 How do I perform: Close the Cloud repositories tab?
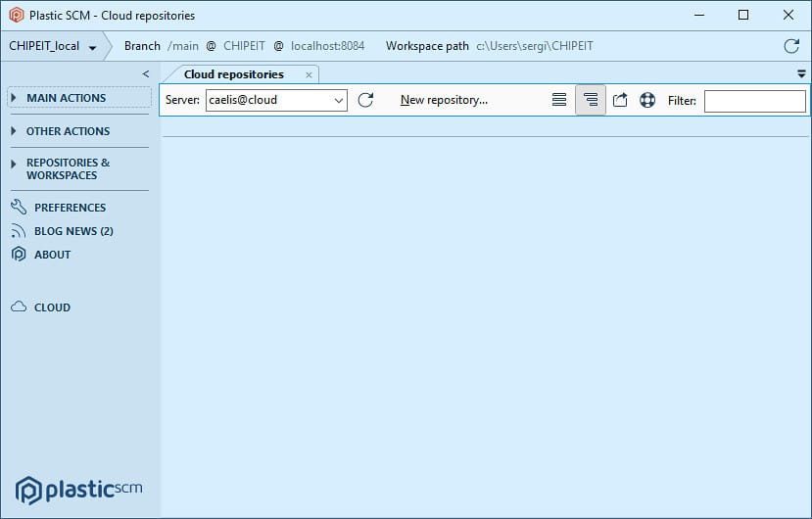[309, 75]
